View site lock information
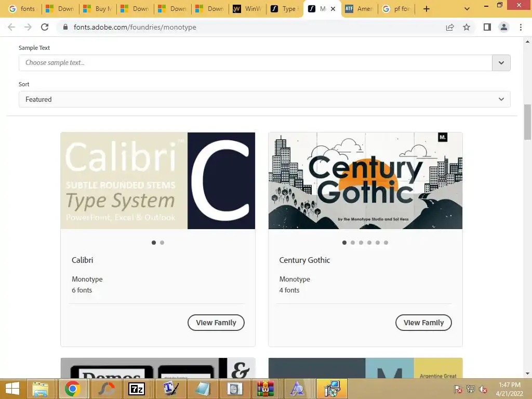 pyautogui.click(x=65, y=27)
